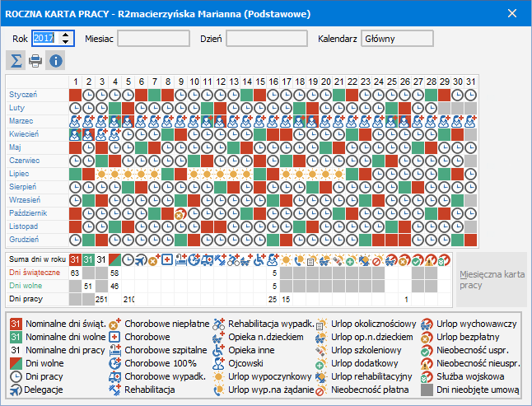
Task: Click the Urlop wypoczynkowy sun icon in legend
Action: click(218, 376)
